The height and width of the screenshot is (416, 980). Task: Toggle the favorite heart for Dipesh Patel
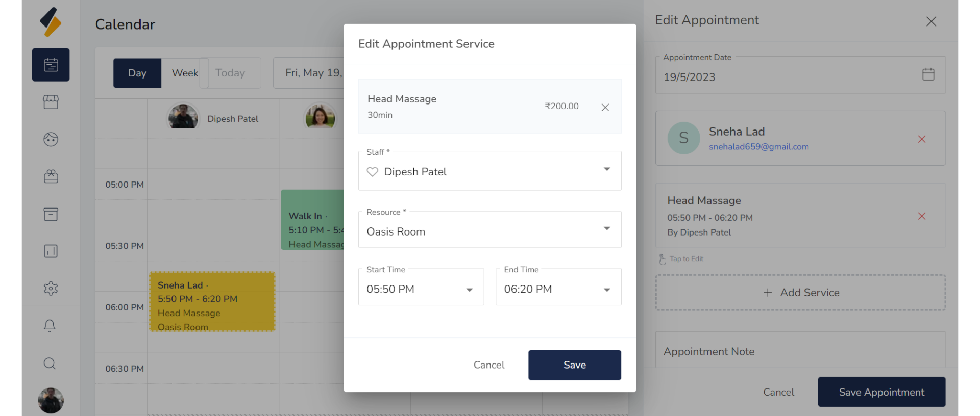[x=373, y=172]
